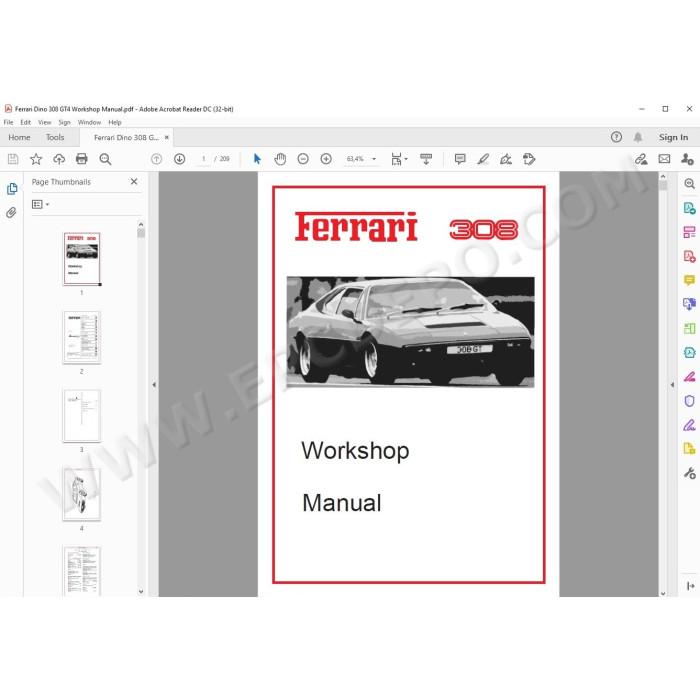
Task: Click the page number input field
Action: [x=204, y=159]
